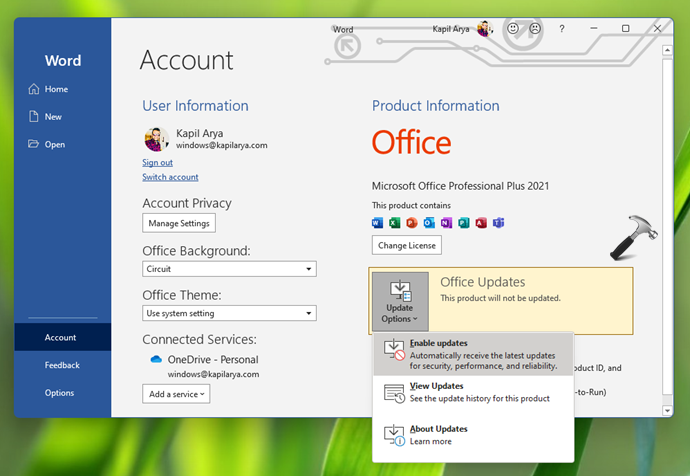Send a frown using the sad face icon
The width and height of the screenshot is (690, 476).
(535, 29)
